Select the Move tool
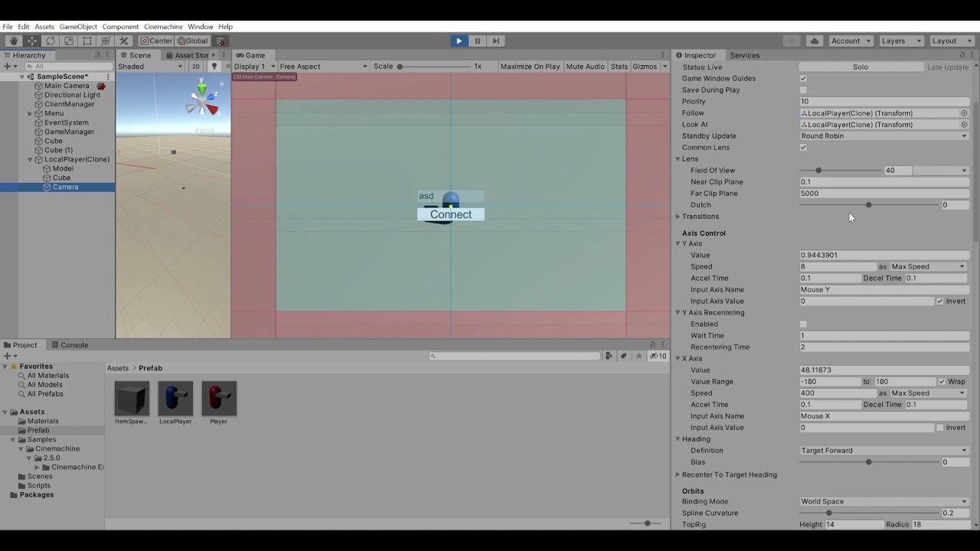 (31, 41)
